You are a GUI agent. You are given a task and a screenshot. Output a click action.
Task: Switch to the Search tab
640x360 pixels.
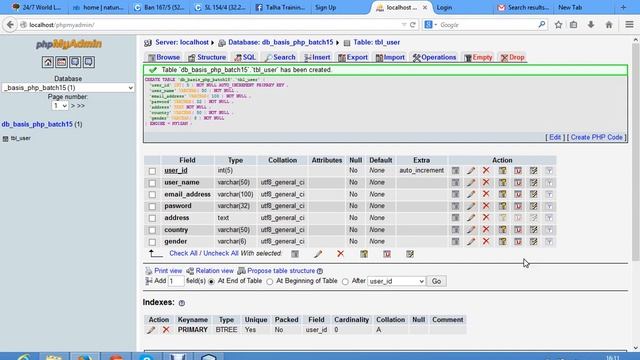[280, 58]
